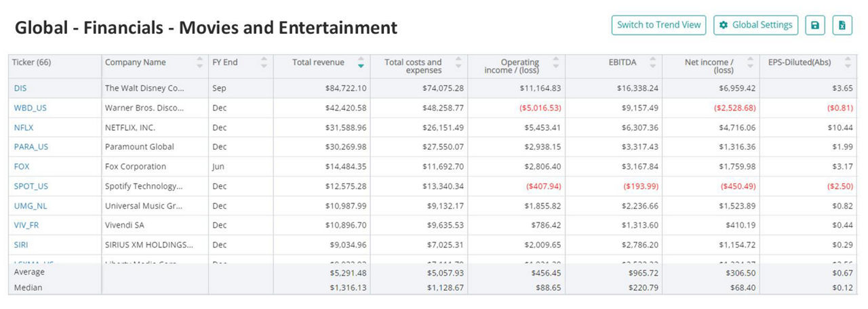Select Paramount Global company cell
The image size is (868, 309).
pos(140,147)
